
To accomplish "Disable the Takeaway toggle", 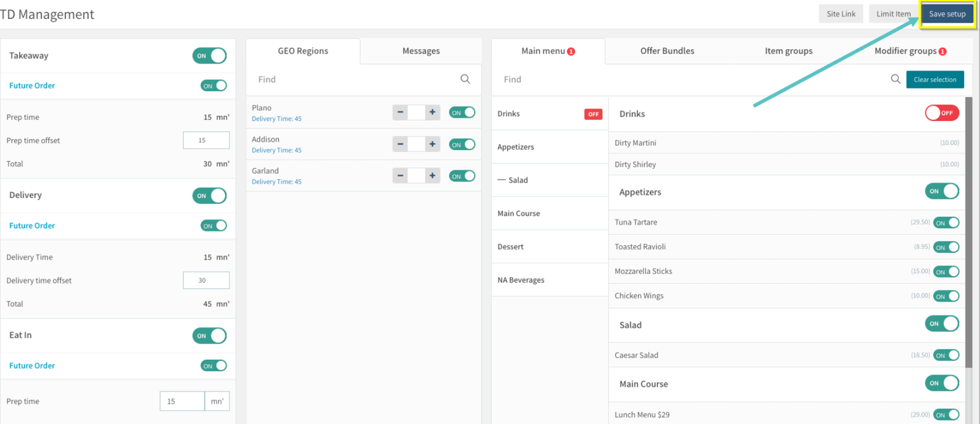I will 209,56.
